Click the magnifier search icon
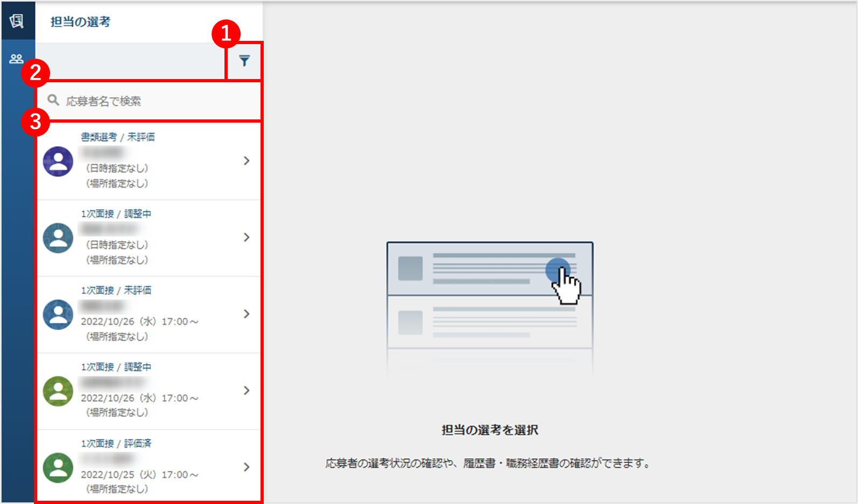The height and width of the screenshot is (504, 858). 53,100
